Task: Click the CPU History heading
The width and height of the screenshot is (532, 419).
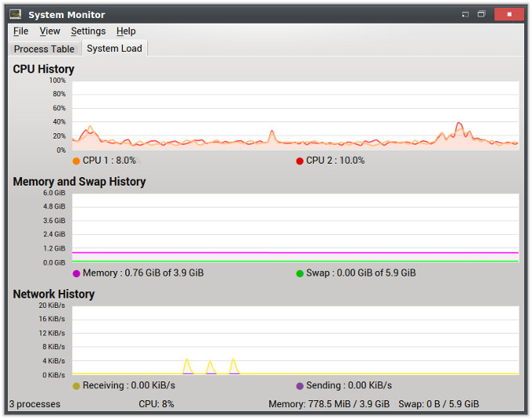Action: (44, 69)
